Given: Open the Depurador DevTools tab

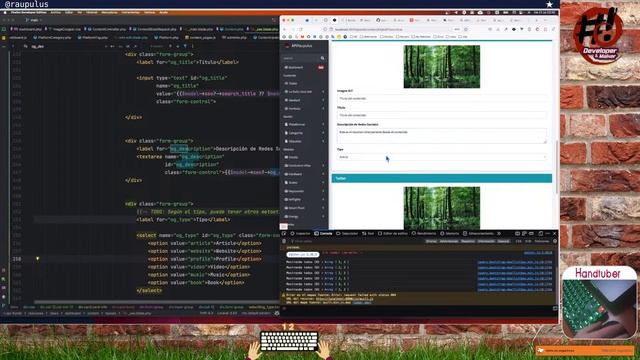Looking at the screenshot, I should click(347, 233).
